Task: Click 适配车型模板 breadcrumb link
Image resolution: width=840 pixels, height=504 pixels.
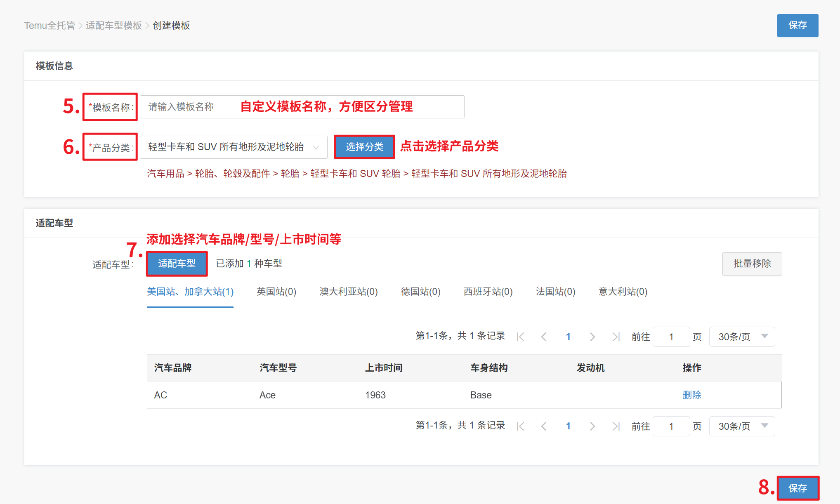Action: [x=113, y=26]
